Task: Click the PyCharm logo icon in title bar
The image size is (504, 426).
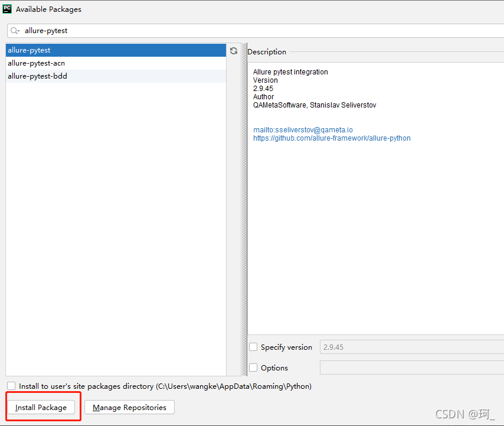Action: pos(6,9)
